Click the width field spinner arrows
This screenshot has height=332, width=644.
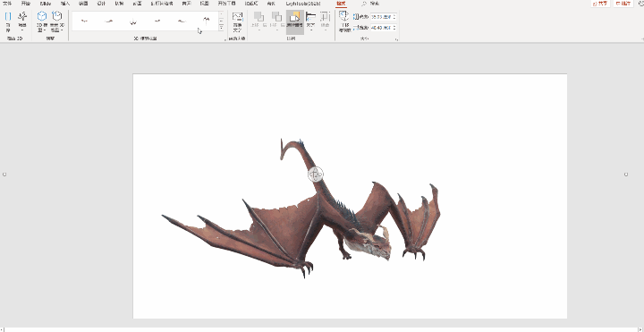click(394, 28)
